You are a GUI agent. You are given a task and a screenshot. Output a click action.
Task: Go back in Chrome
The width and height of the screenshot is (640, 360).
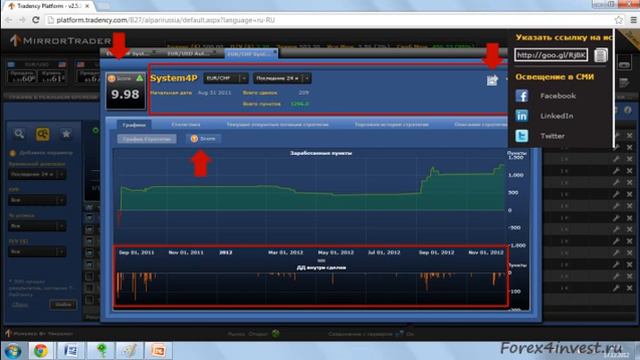[9, 20]
